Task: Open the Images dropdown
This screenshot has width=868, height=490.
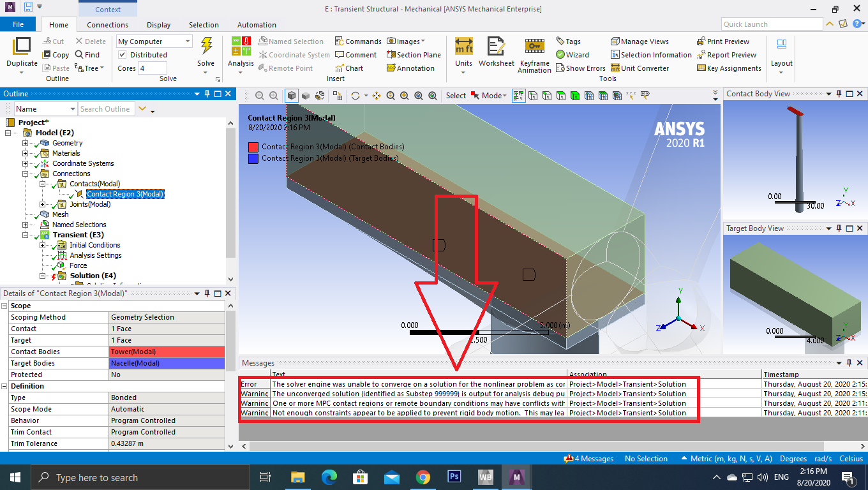Action: tap(407, 41)
